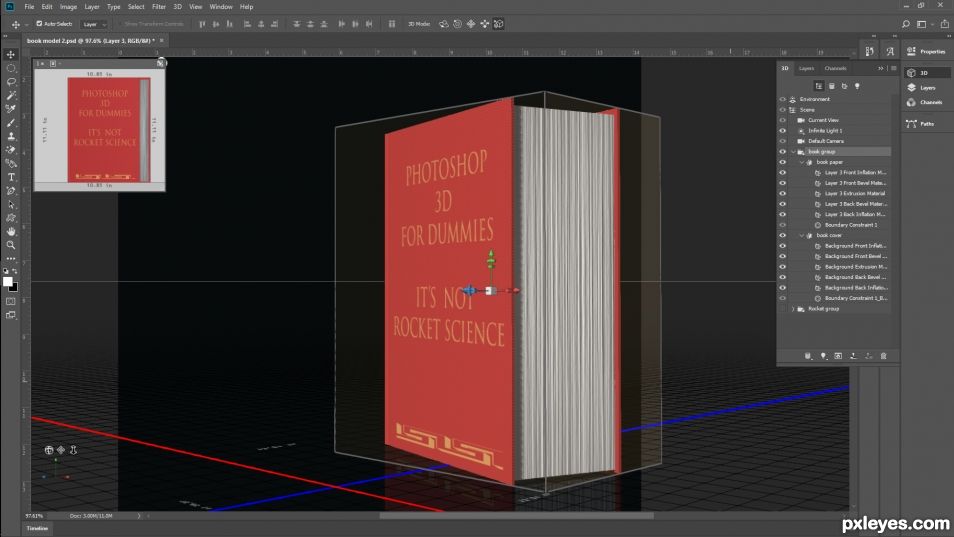Open the Layer auto-select dropdown
The width and height of the screenshot is (954, 537).
pos(94,24)
